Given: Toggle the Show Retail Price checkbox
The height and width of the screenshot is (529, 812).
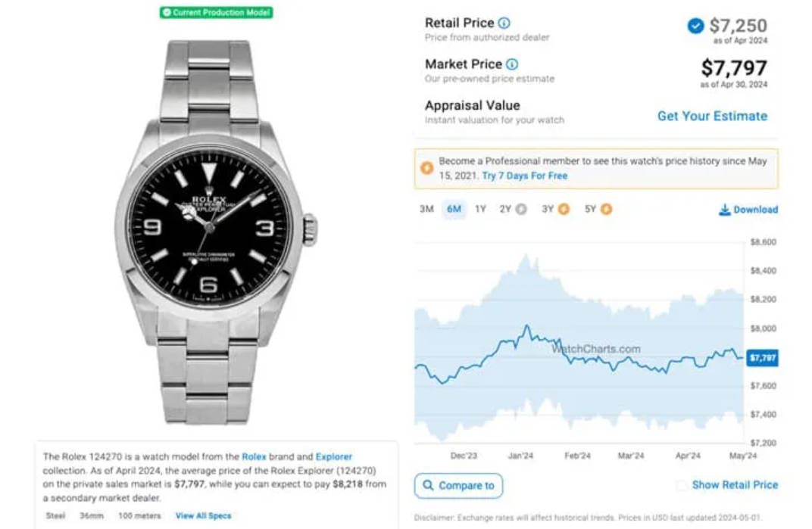Looking at the screenshot, I should point(682,485).
